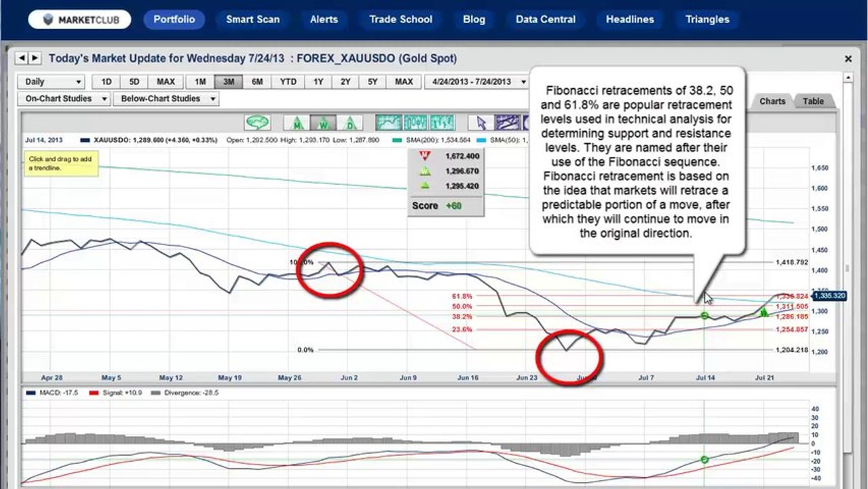Switch to the Table tab
The height and width of the screenshot is (489, 868).
(813, 101)
